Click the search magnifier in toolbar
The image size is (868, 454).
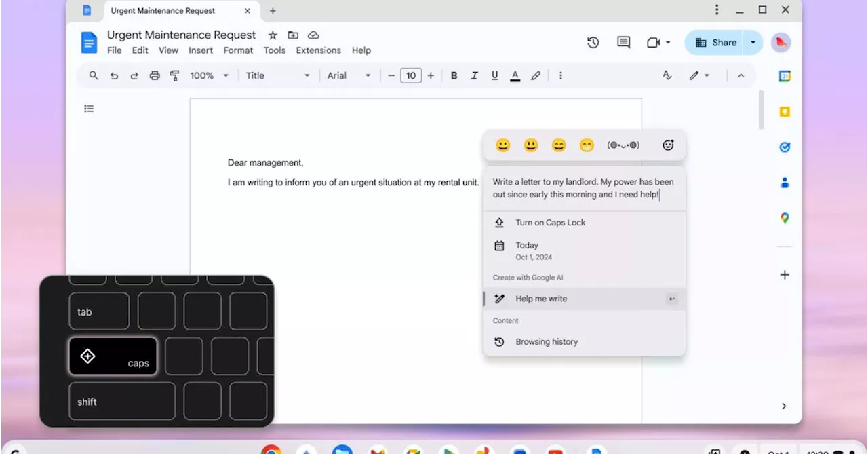(94, 75)
